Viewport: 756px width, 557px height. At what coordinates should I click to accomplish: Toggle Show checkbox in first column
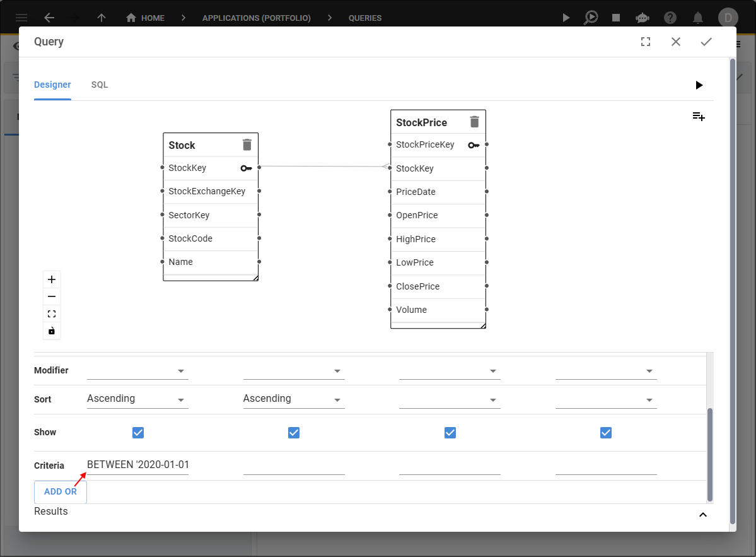(138, 433)
